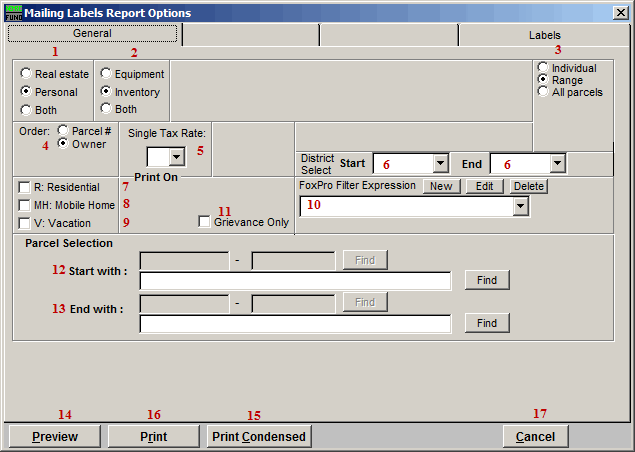
Task: Click Find beside End with name field
Action: click(487, 323)
